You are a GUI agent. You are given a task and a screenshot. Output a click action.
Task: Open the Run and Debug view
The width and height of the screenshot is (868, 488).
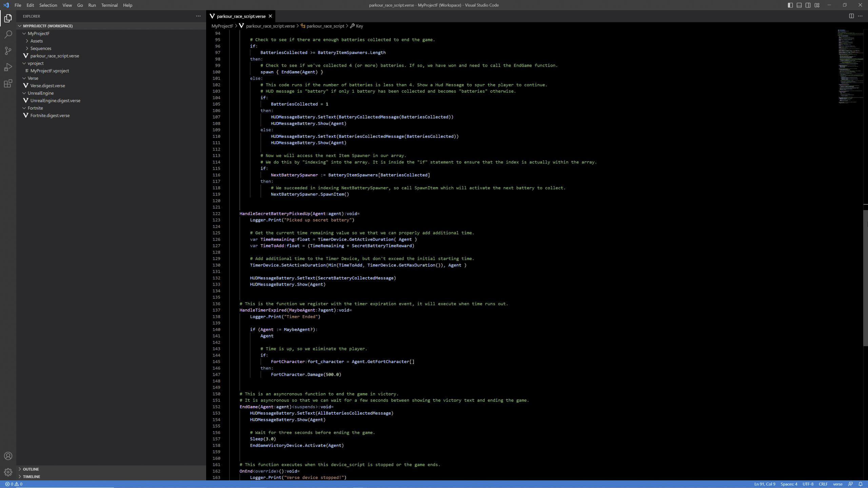(x=8, y=67)
